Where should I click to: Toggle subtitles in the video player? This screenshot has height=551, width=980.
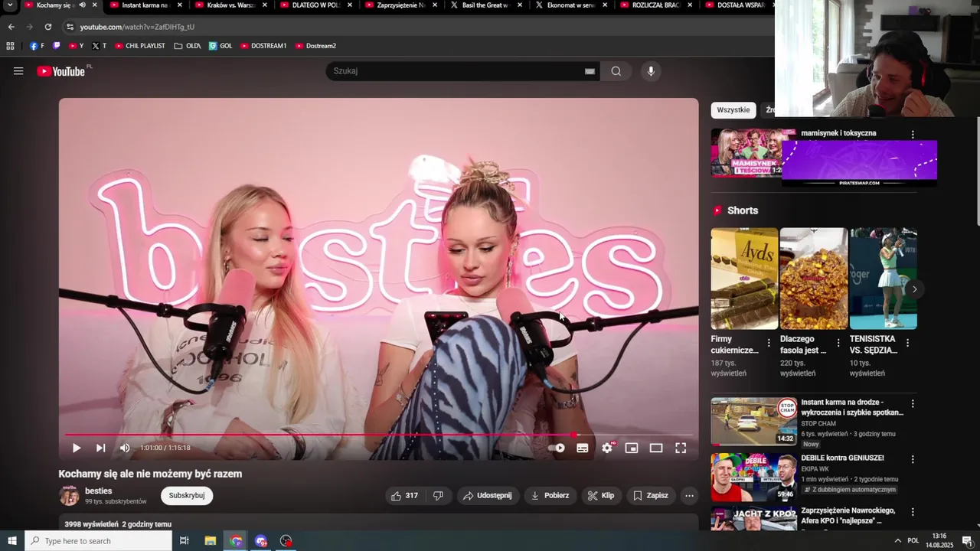(x=583, y=448)
